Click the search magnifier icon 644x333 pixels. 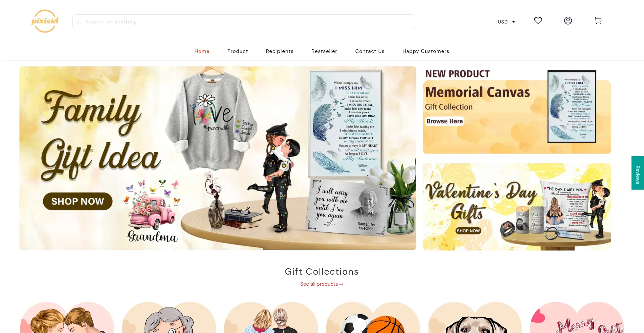click(x=79, y=22)
